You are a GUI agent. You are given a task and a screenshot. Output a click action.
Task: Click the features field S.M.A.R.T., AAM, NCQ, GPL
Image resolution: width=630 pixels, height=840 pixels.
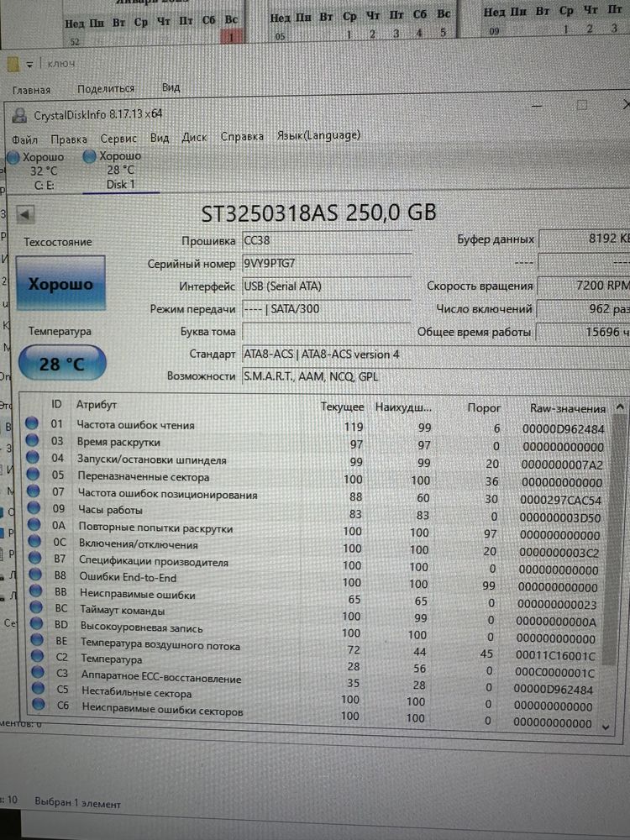tap(436, 376)
